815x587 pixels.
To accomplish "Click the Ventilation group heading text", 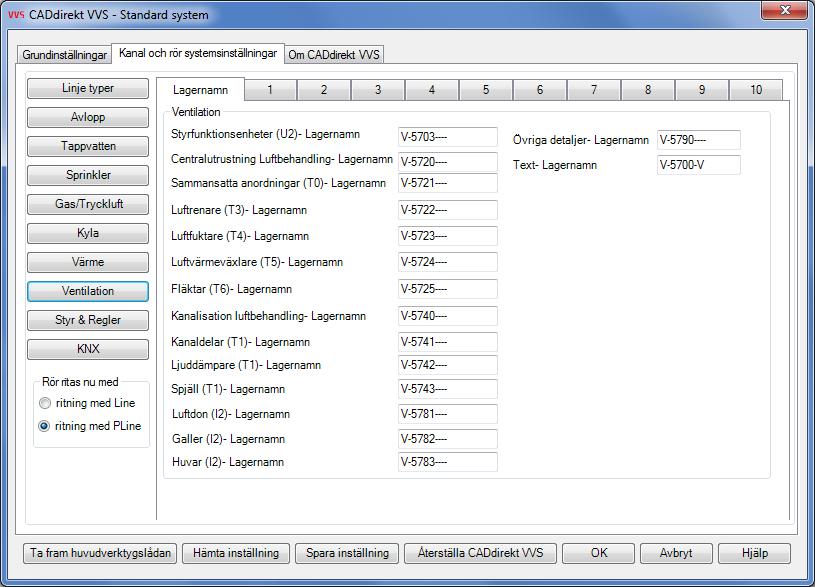I will (x=196, y=112).
